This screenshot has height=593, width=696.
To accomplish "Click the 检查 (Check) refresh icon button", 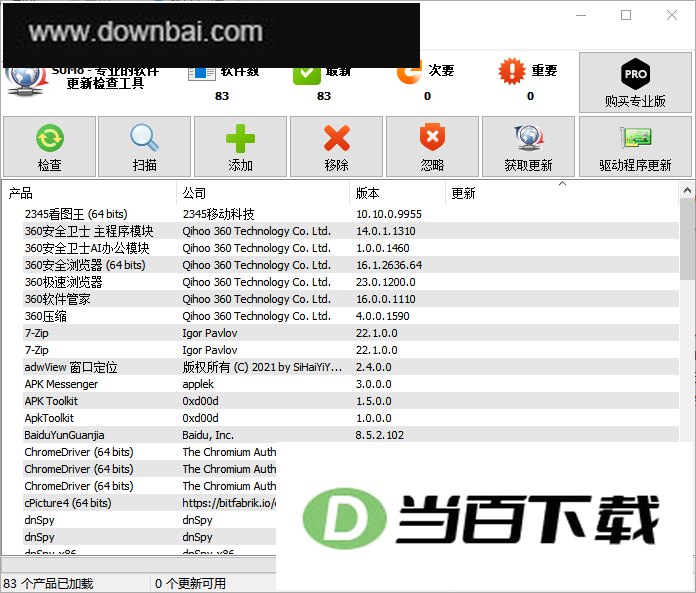I will tap(49, 147).
